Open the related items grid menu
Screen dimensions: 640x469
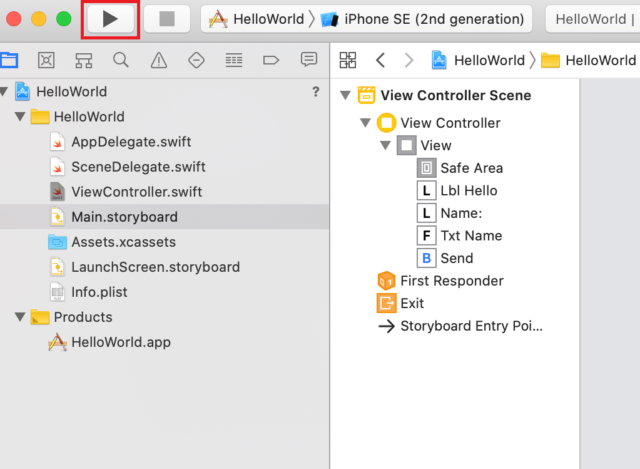pyautogui.click(x=348, y=60)
